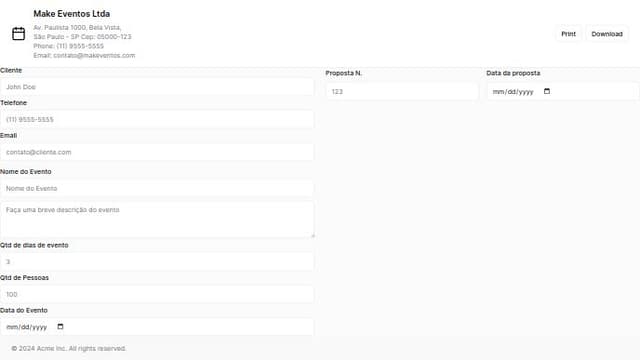Select the Nome do Evento input

[157, 189]
